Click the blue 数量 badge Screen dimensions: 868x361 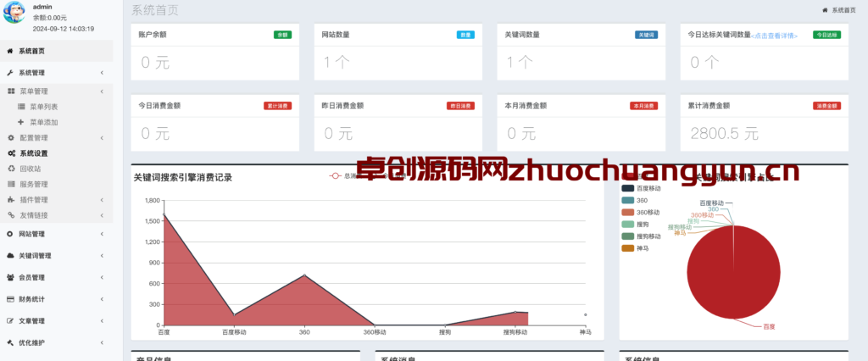coord(465,35)
